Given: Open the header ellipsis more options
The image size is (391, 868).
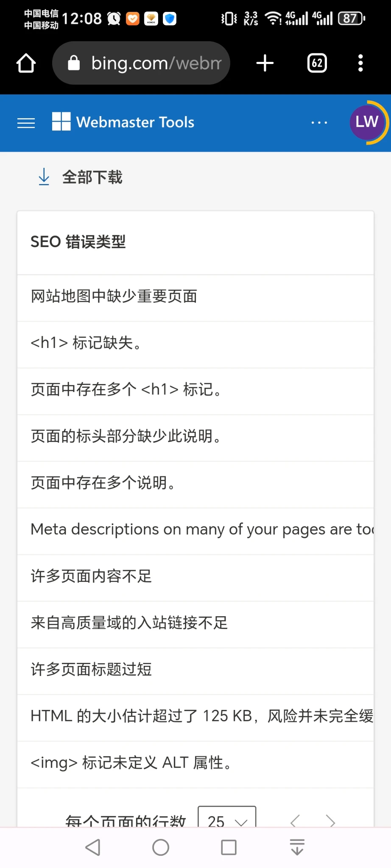Looking at the screenshot, I should [x=319, y=123].
